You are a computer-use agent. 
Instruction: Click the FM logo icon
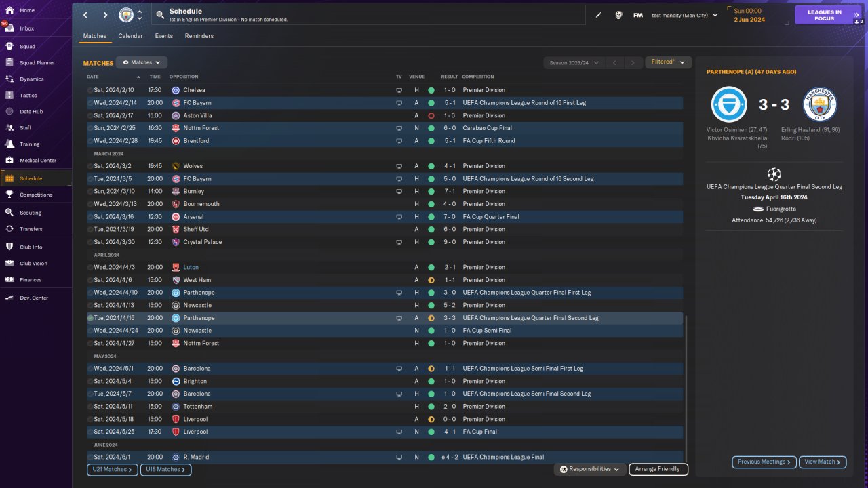pyautogui.click(x=638, y=15)
